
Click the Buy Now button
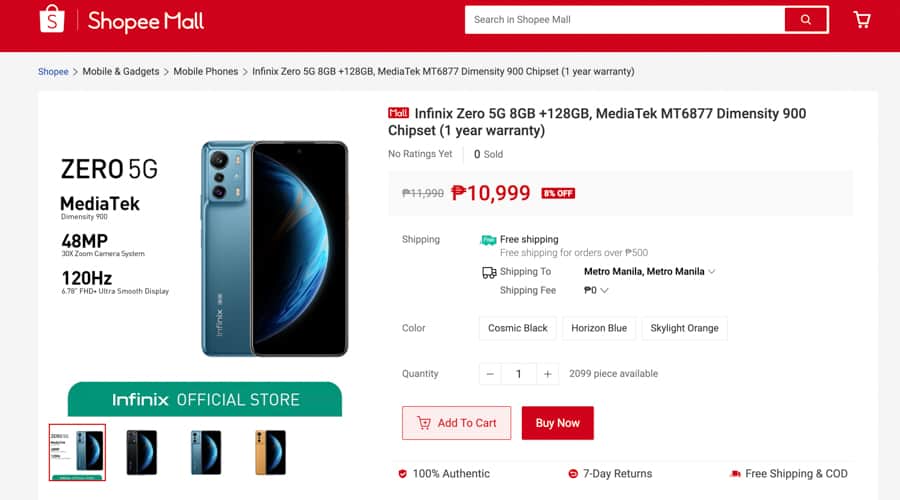click(557, 423)
